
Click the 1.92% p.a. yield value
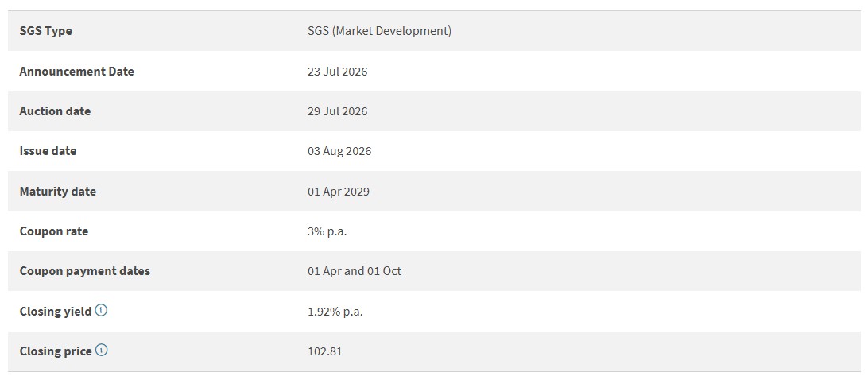(x=335, y=312)
